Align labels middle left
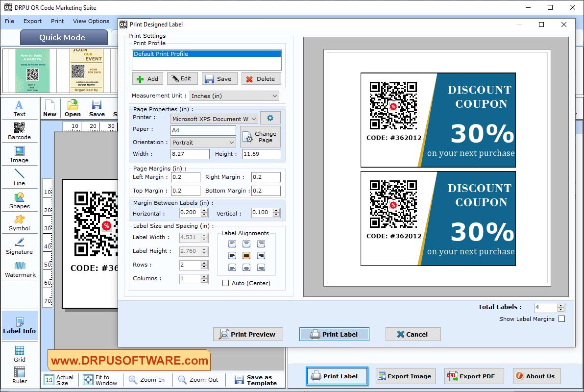The height and width of the screenshot is (392, 584). click(232, 256)
